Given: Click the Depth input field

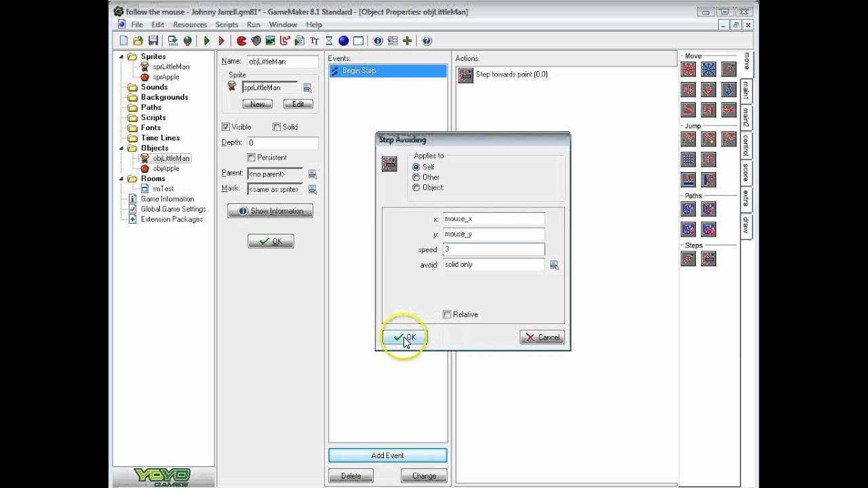Looking at the screenshot, I should (283, 143).
